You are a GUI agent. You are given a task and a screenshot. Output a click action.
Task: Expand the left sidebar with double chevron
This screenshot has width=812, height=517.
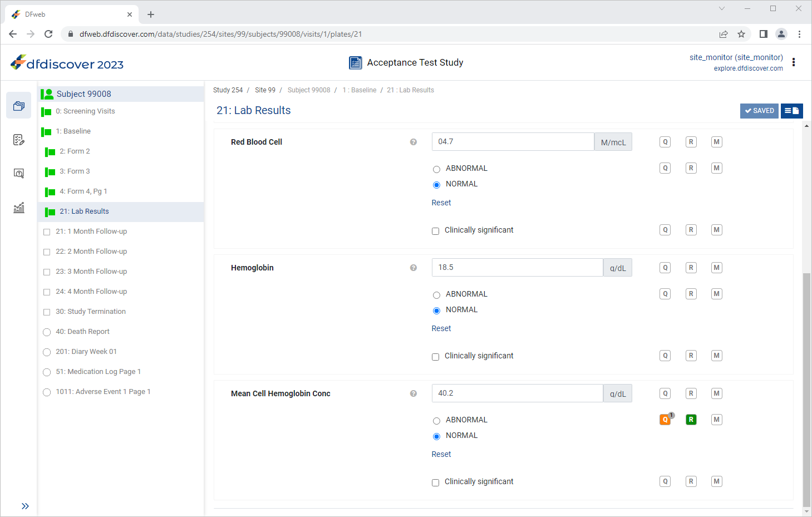pyautogui.click(x=25, y=506)
